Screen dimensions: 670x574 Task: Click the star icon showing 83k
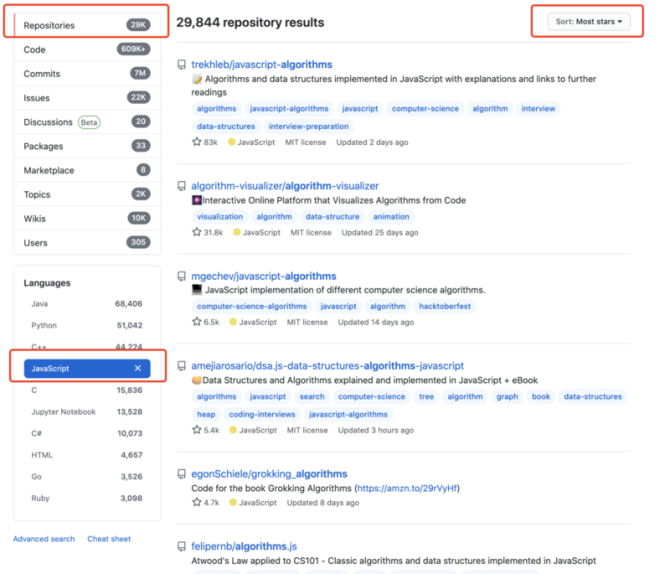197,142
